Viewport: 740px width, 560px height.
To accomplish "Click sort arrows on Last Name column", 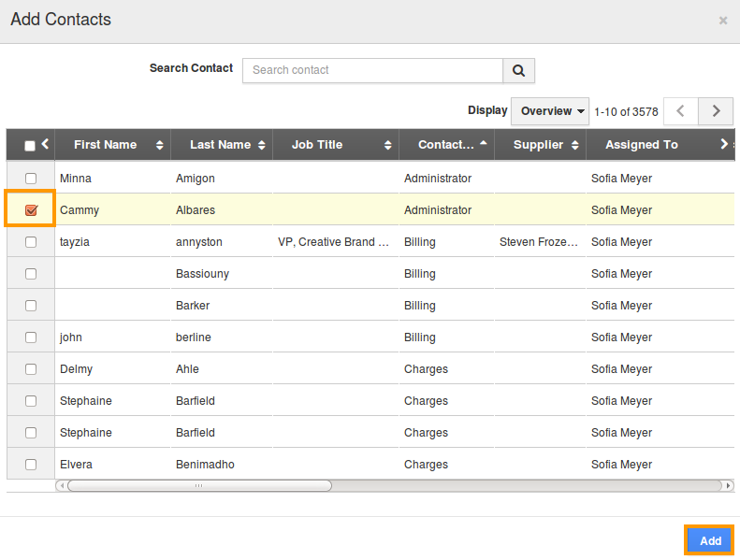I will pos(262,145).
